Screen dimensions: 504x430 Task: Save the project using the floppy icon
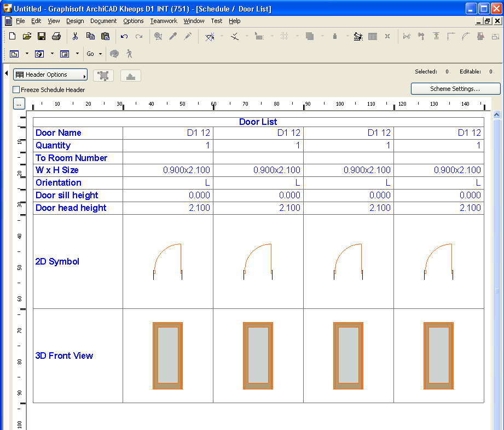(41, 36)
